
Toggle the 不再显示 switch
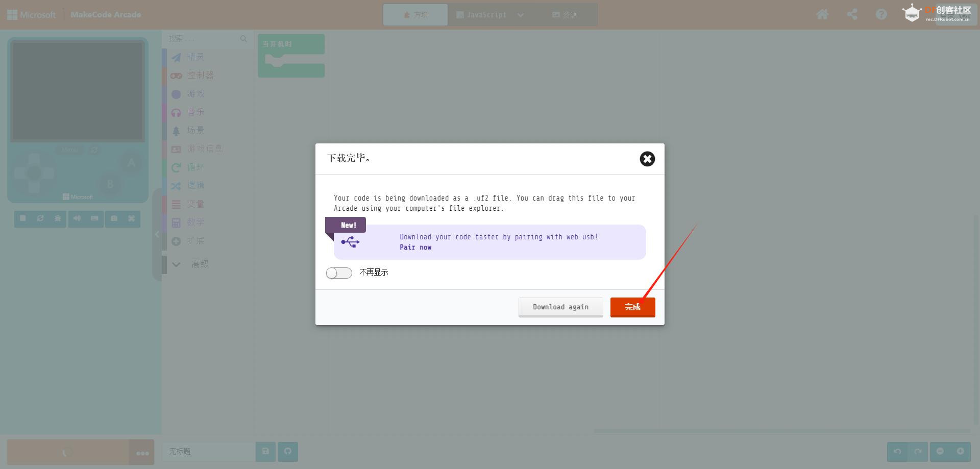339,273
